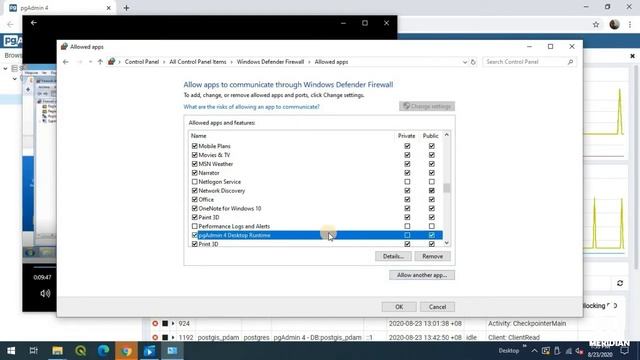Go up one level in Control Panel
Viewport: 640px width, 360px height.
[100, 62]
